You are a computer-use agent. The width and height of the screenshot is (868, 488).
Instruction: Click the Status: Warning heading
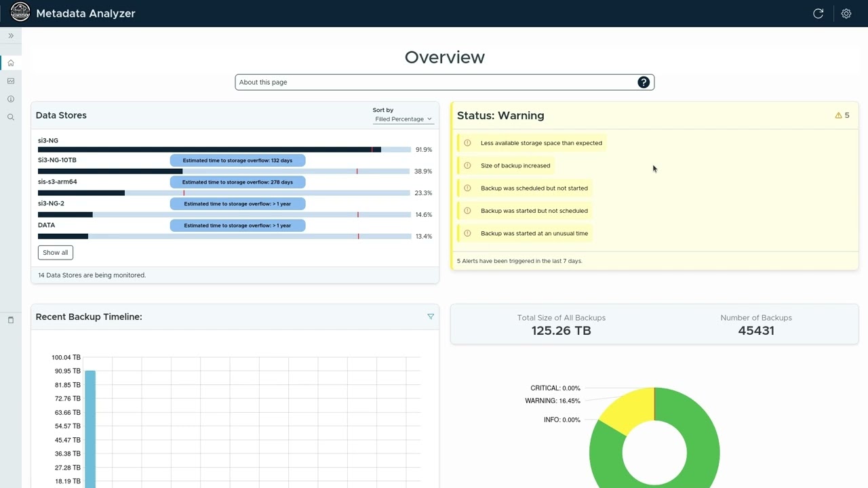pos(500,115)
